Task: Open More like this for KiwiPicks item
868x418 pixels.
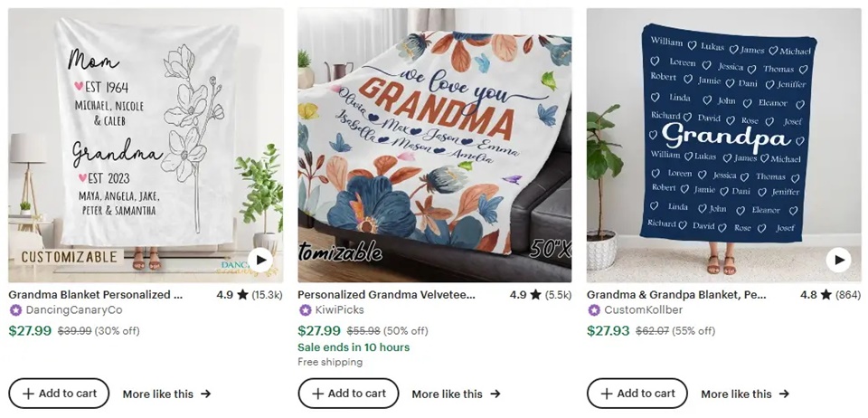Action: coord(456,394)
